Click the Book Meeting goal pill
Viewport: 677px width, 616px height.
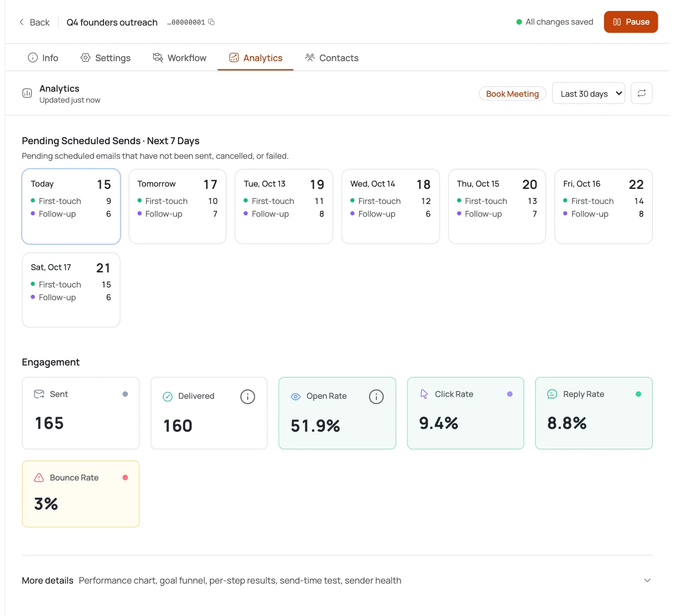click(x=512, y=94)
